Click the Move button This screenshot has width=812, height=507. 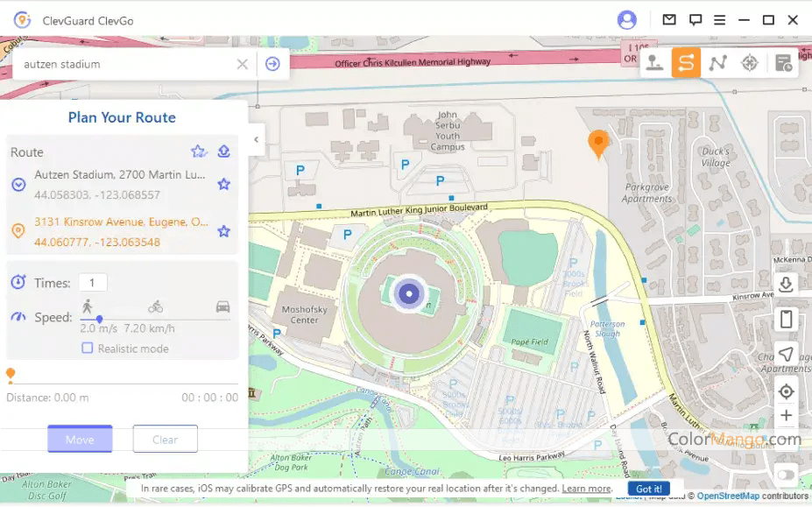(80, 440)
